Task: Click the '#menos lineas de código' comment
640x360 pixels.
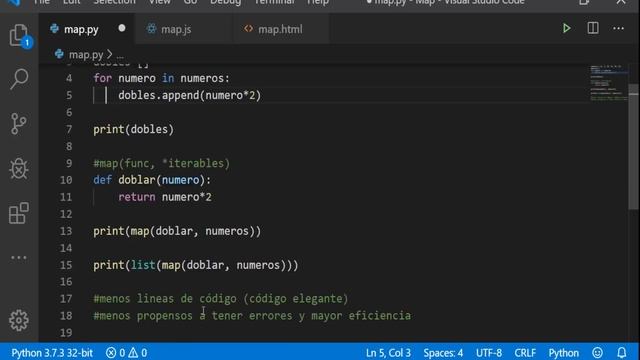Action: 221,299
